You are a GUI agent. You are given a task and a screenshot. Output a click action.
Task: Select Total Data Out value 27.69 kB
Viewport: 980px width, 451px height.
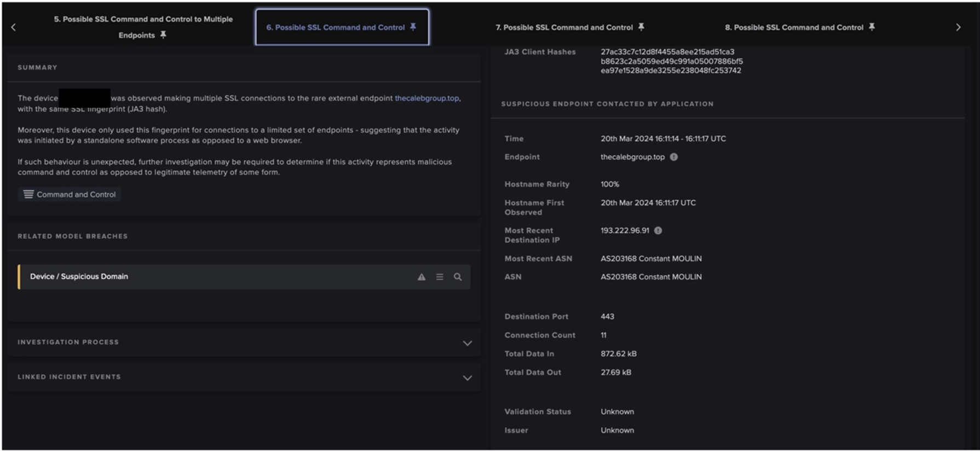pos(616,372)
